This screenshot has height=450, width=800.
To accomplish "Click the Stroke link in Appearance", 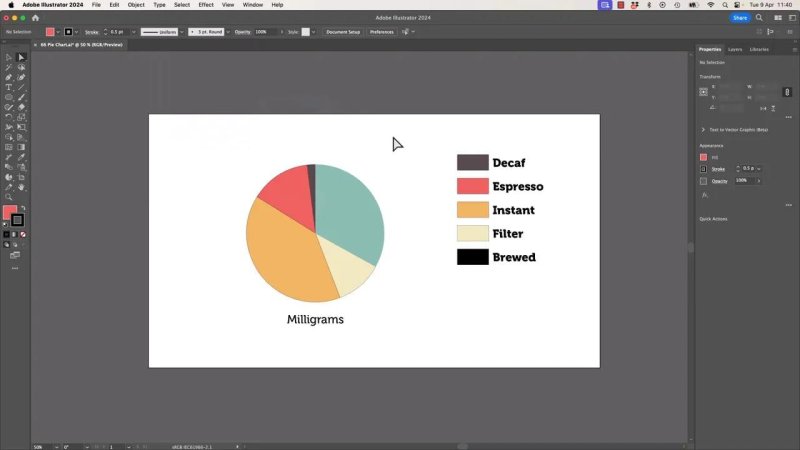I will (x=718, y=169).
